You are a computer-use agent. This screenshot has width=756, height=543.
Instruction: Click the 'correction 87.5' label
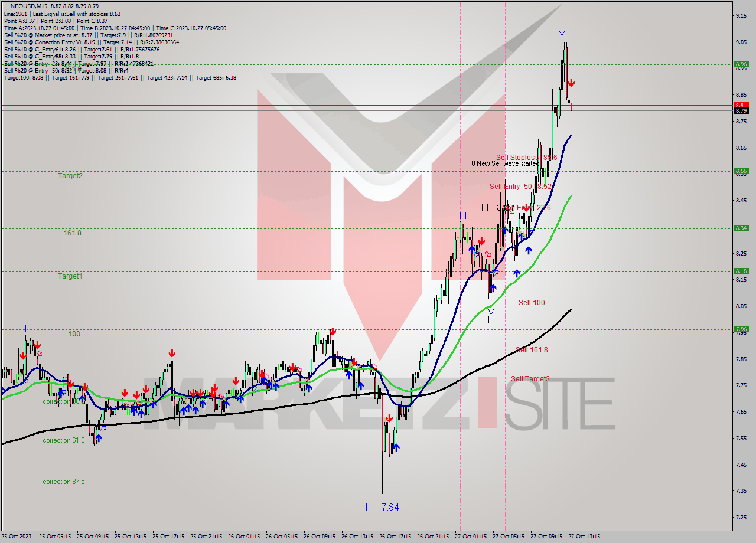tap(63, 482)
